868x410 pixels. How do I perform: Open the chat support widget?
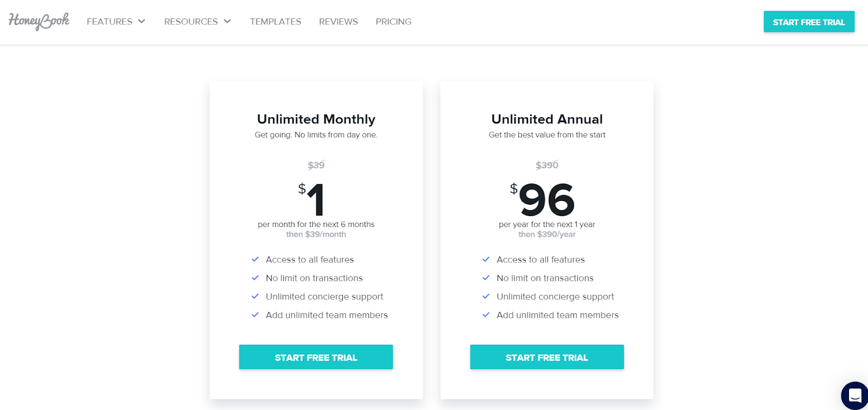coord(855,395)
